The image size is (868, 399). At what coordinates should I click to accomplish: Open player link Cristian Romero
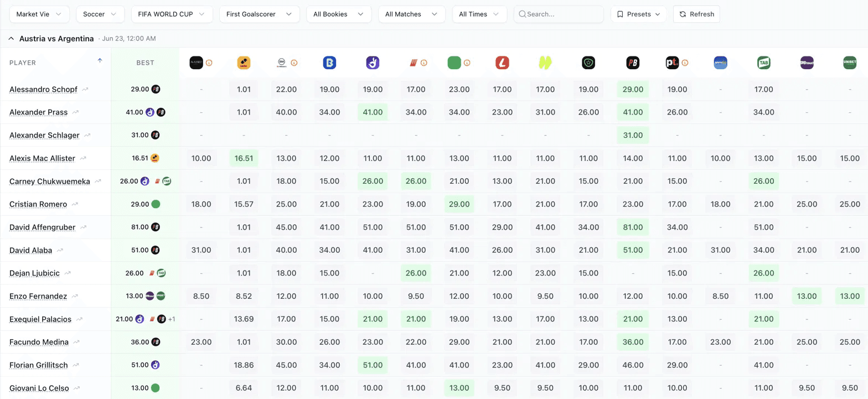pos(38,204)
